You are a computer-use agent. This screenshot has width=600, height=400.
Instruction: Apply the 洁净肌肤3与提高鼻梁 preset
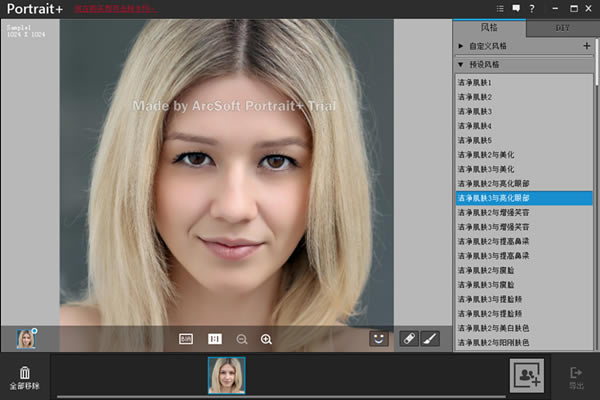tap(524, 256)
